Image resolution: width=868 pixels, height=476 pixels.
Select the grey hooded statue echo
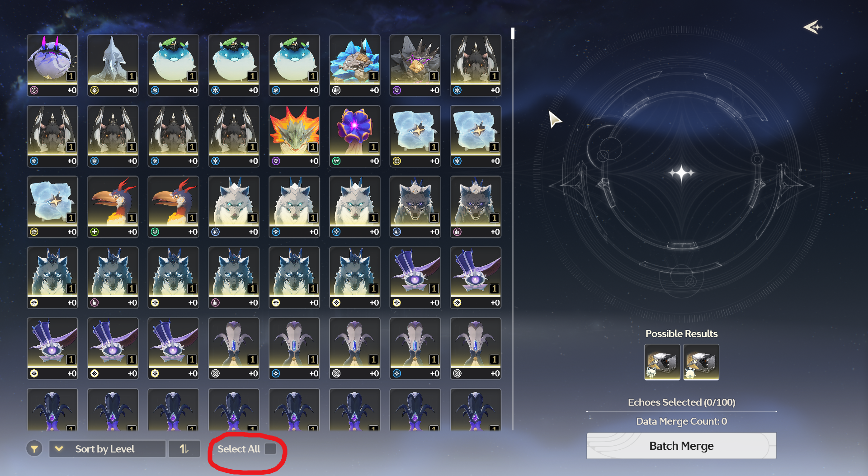coord(113,65)
